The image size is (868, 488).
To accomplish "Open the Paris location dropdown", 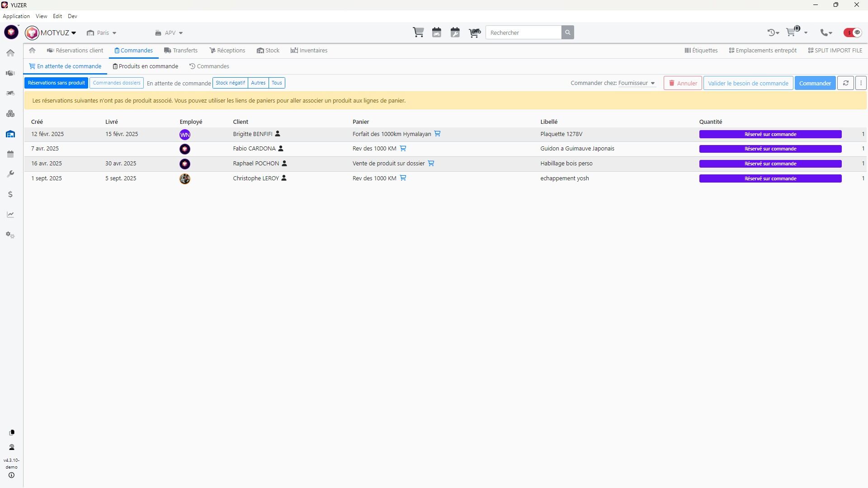I will [x=102, y=33].
